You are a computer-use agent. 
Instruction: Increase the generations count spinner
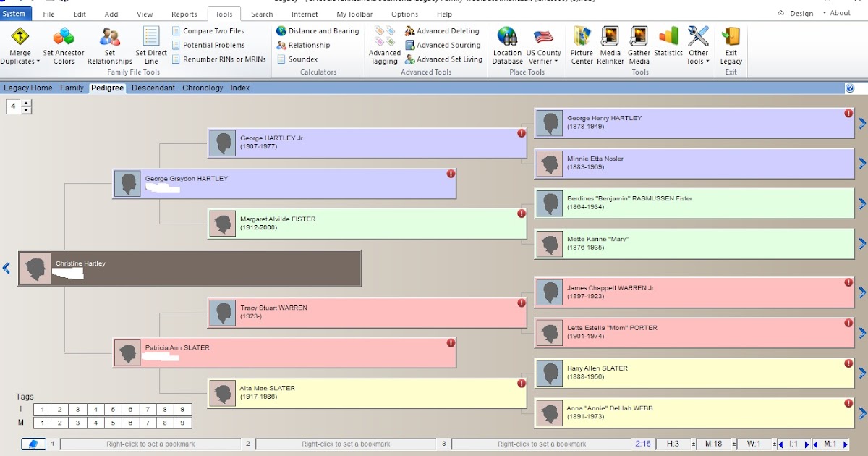pyautogui.click(x=27, y=103)
